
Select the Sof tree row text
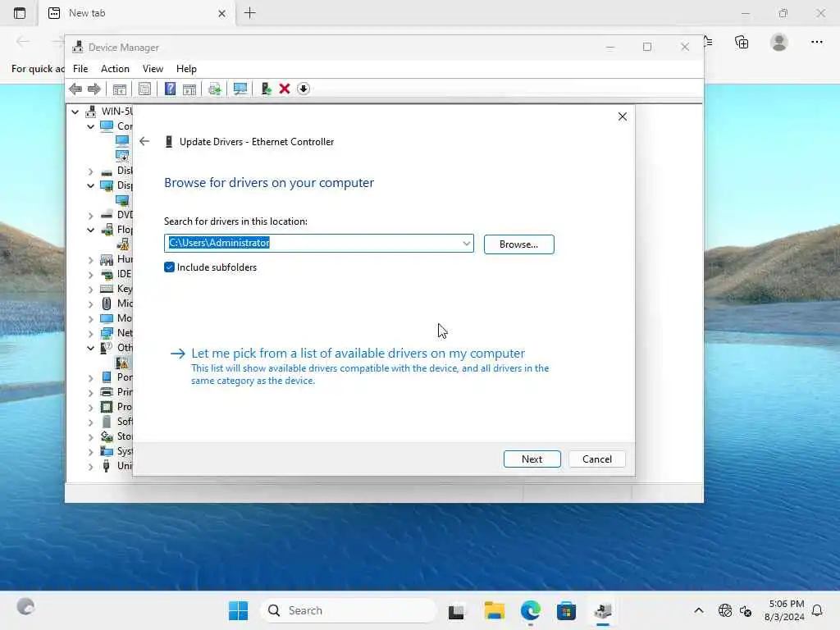(x=125, y=421)
